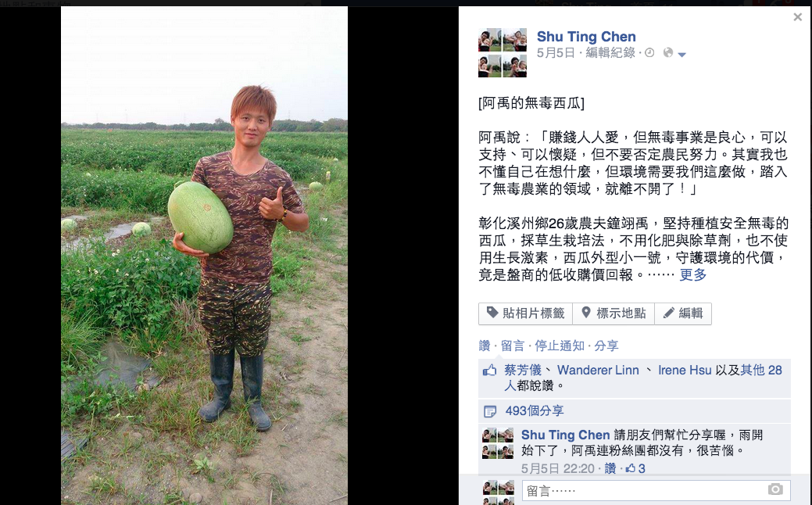Close the photo viewer with the X

point(797,17)
